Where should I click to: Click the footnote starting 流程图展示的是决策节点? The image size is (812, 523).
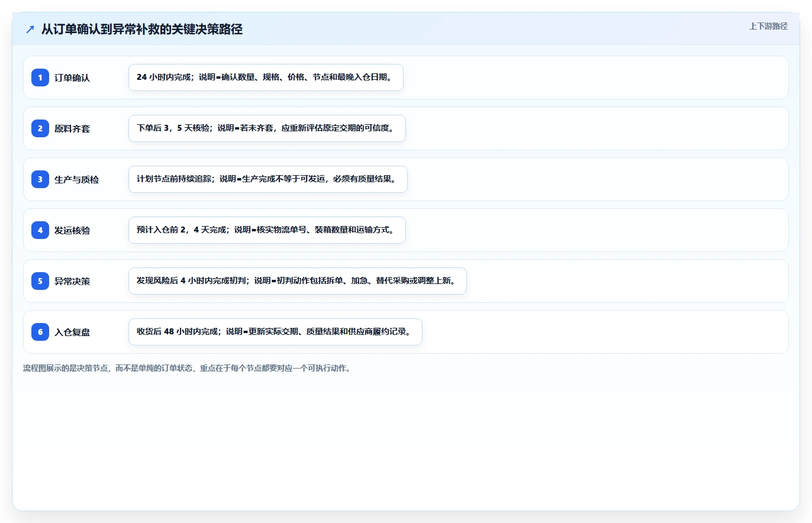click(186, 368)
